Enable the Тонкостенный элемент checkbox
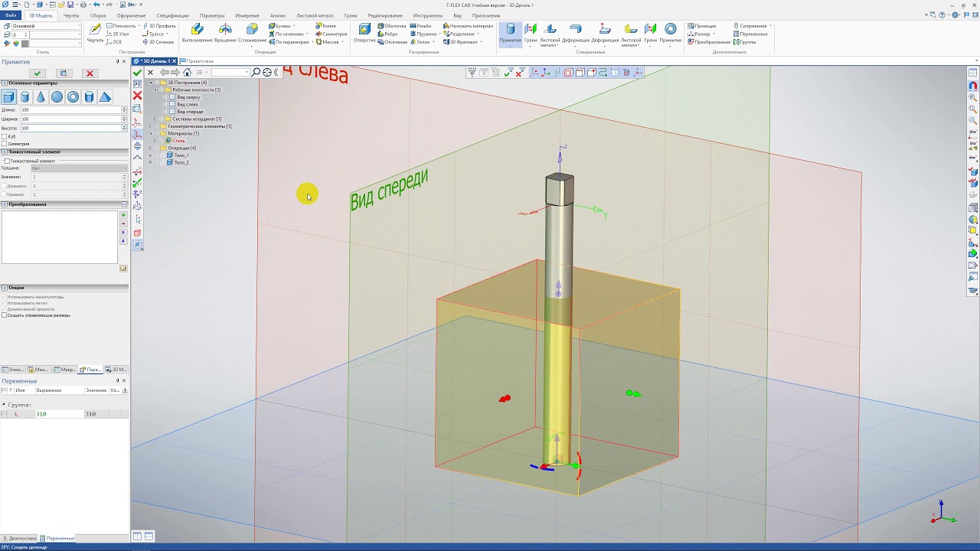 (7, 161)
